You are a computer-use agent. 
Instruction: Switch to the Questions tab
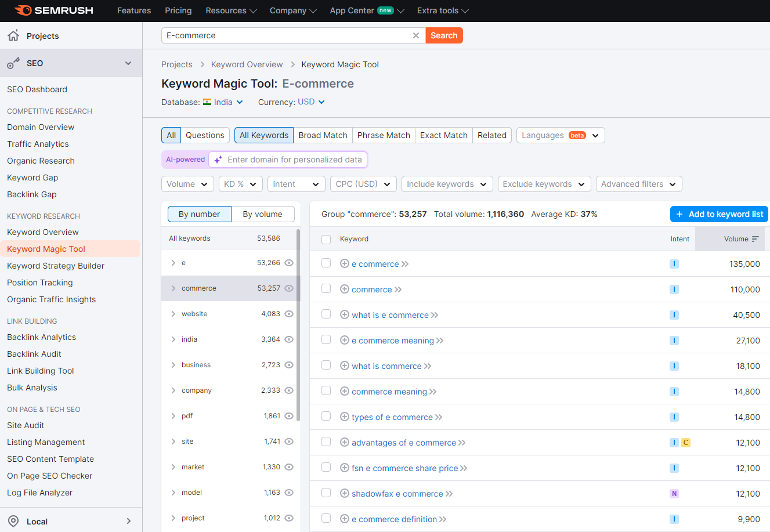[205, 135]
